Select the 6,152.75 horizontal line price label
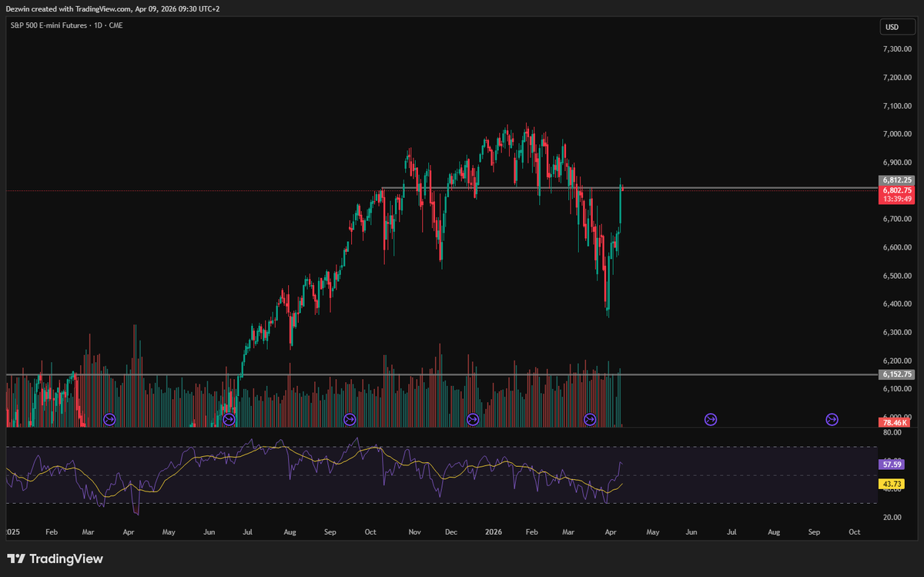Viewport: 924px width, 577px height. [x=897, y=374]
